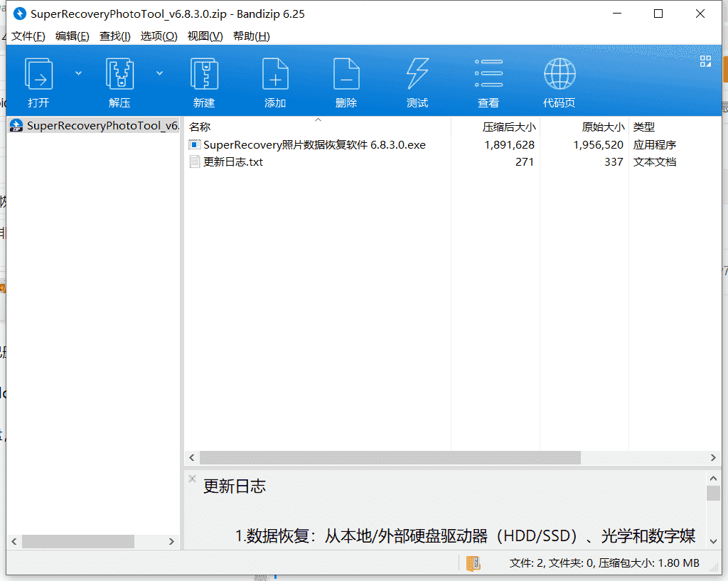This screenshot has height=581, width=728.
Task: Sort by 类型 column header
Action: tap(644, 127)
